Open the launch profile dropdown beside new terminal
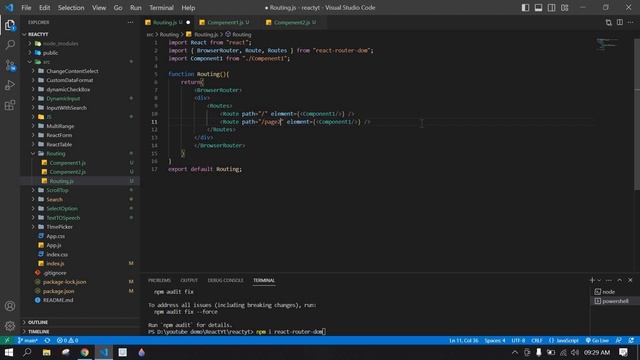The width and height of the screenshot is (640, 360). [x=599, y=280]
